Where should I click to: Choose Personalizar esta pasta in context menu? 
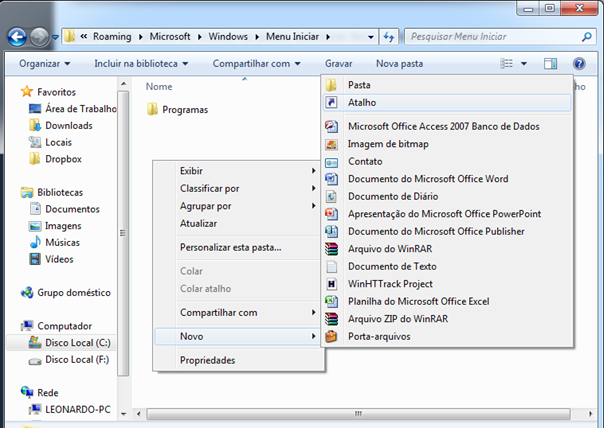pyautogui.click(x=238, y=247)
